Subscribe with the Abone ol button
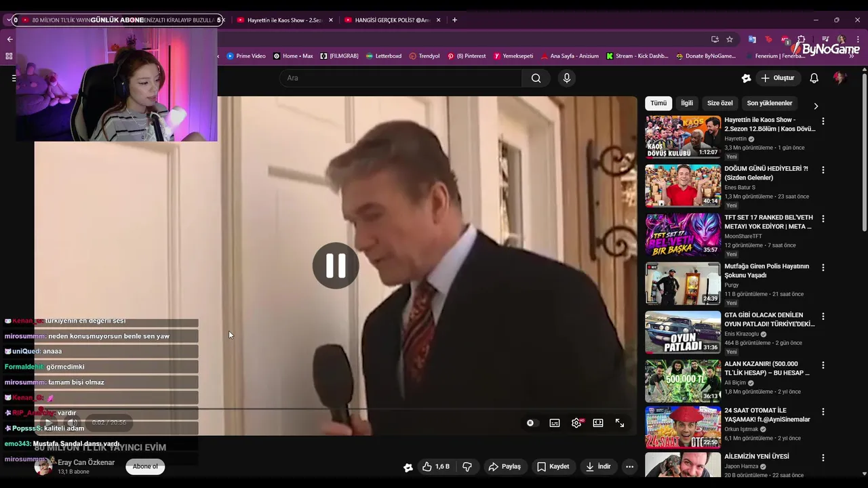 145,466
